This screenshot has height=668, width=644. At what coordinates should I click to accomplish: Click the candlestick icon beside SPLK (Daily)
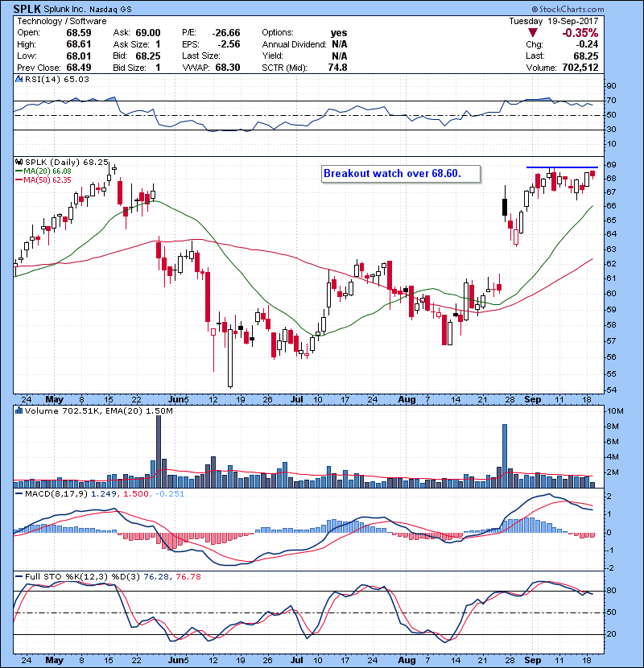click(x=19, y=162)
